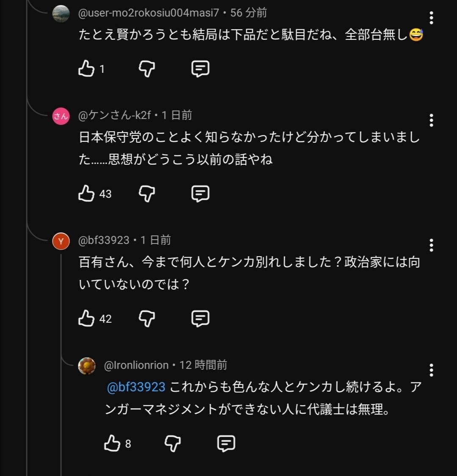Open more options for @bf33923 comment
Viewport: 457px width, 476px height.
tap(431, 245)
